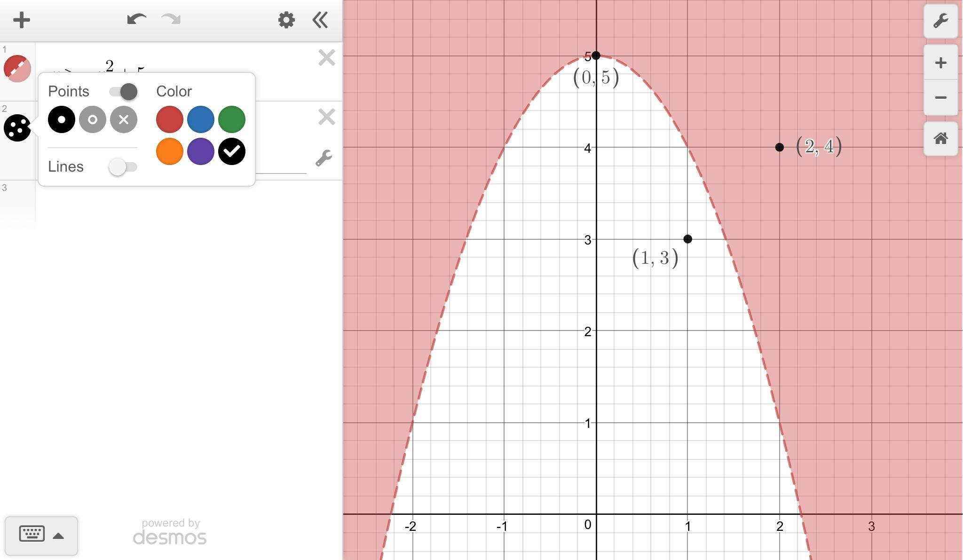Choose the open circle point style

[93, 119]
